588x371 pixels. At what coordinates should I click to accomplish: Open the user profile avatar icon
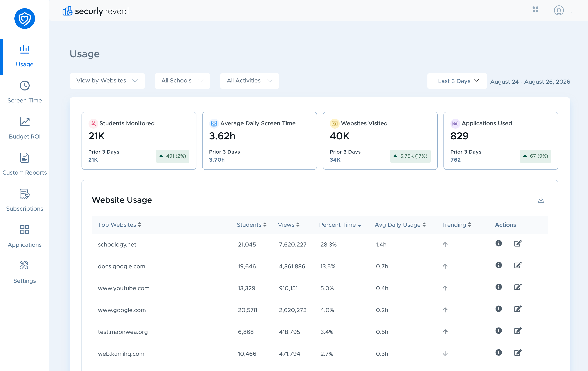click(559, 10)
